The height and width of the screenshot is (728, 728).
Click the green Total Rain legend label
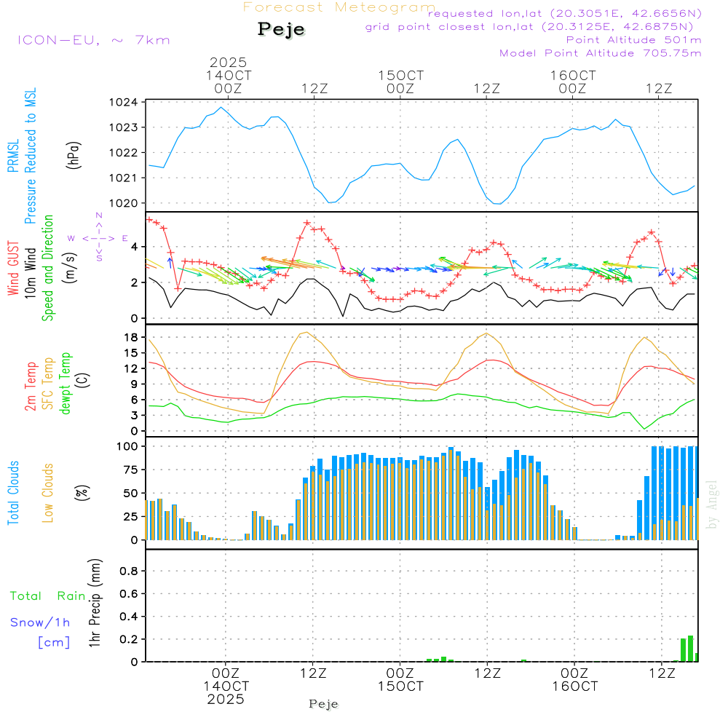point(48,596)
